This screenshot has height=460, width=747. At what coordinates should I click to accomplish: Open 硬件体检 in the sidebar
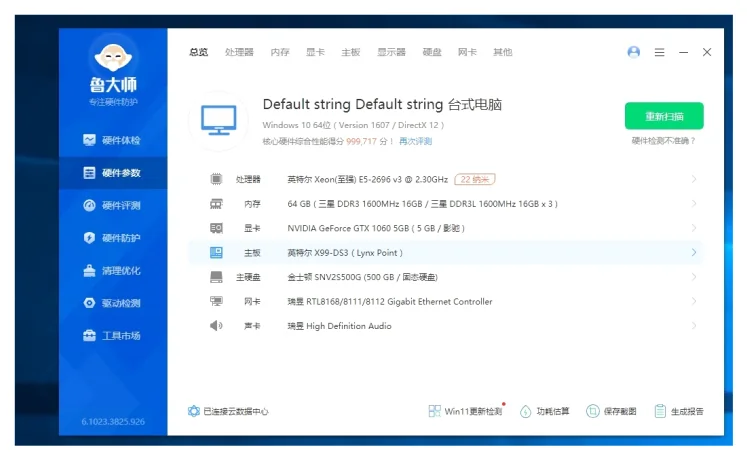click(x=113, y=140)
